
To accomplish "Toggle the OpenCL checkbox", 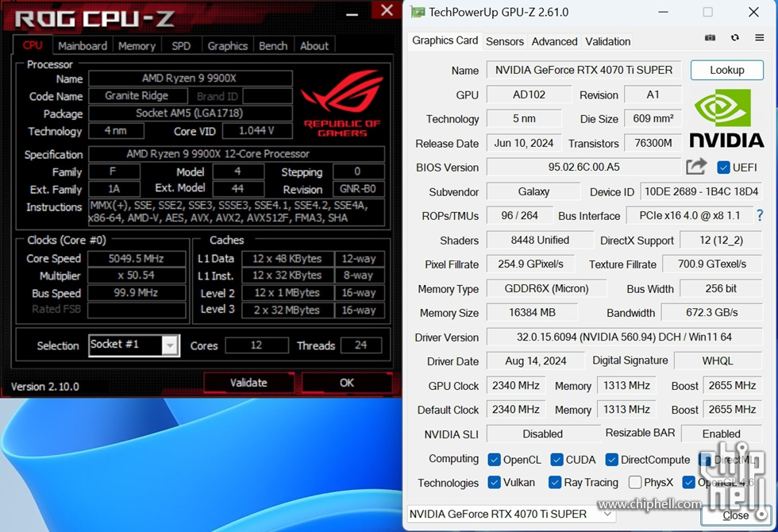I will click(x=494, y=460).
